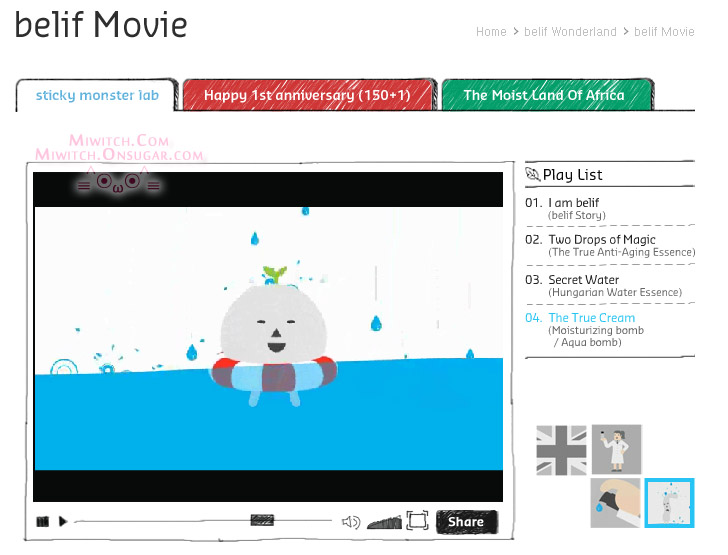This screenshot has width=728, height=555.
Task: Click the video progress slider handle
Action: pyautogui.click(x=262, y=520)
